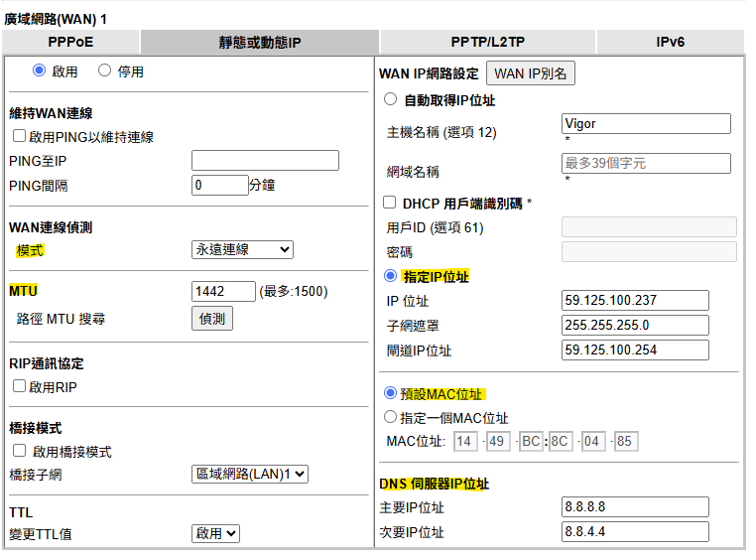Image resolution: width=756 pixels, height=560 pixels.
Task: Select 指定一個MAC位址 radio button
Action: coord(390,417)
